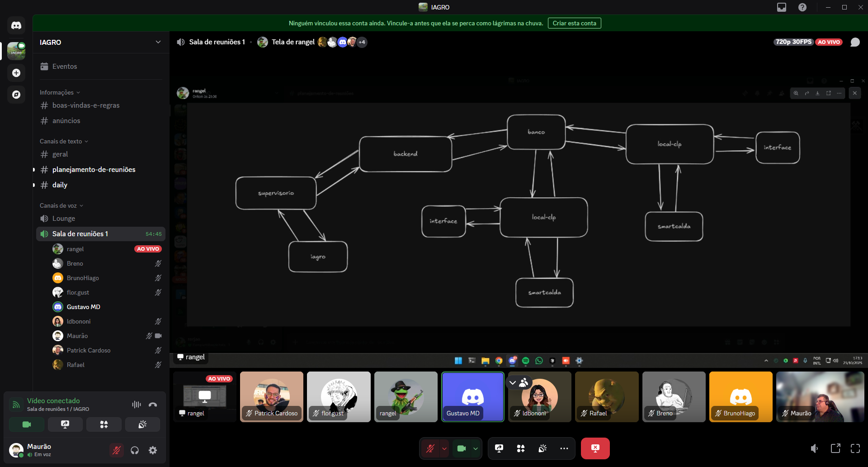Share screen from bottom call bar
This screenshot has width=868, height=467.
click(x=499, y=448)
